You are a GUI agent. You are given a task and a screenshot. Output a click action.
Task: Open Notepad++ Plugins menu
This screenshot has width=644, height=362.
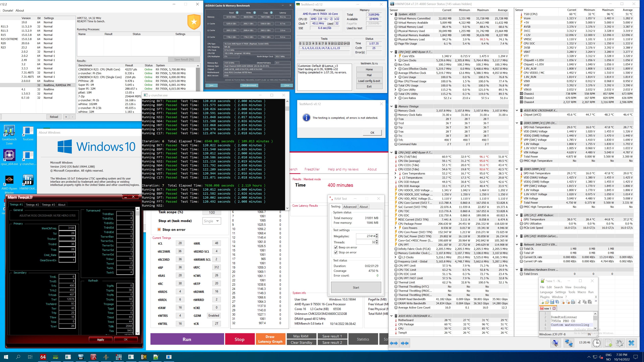pos(545,297)
